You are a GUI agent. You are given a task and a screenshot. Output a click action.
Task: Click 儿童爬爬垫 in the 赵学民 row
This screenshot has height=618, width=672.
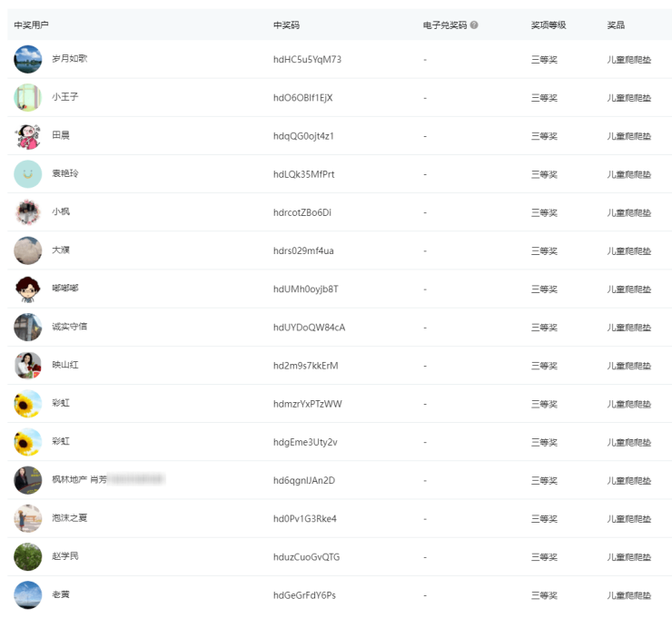[x=628, y=557]
